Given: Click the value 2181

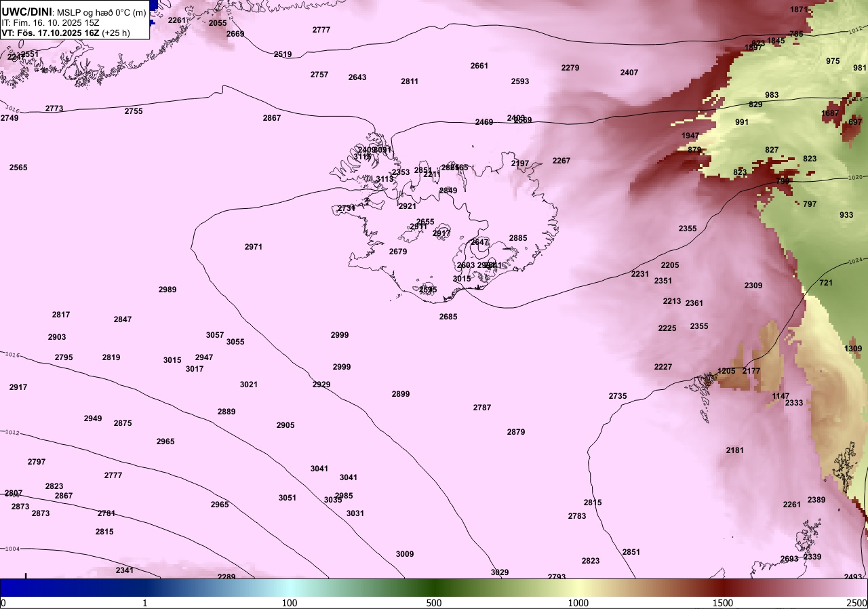Looking at the screenshot, I should pyautogui.click(x=735, y=450).
